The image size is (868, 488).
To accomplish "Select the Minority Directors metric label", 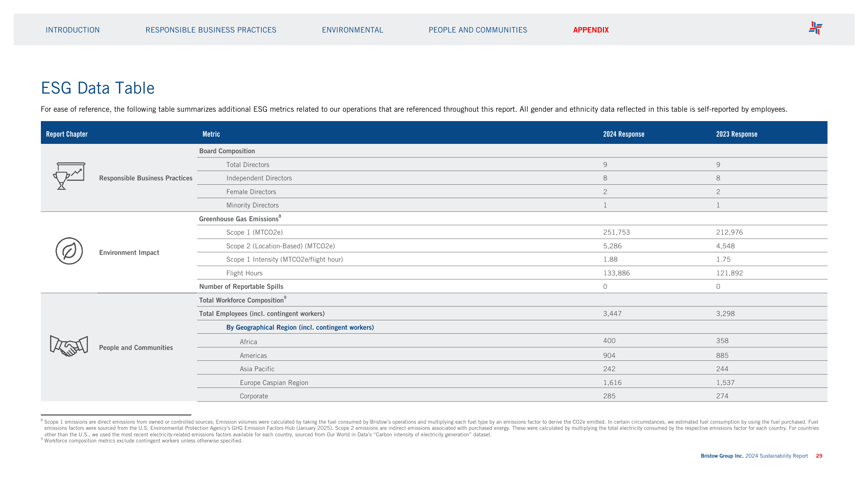I will pyautogui.click(x=252, y=205).
